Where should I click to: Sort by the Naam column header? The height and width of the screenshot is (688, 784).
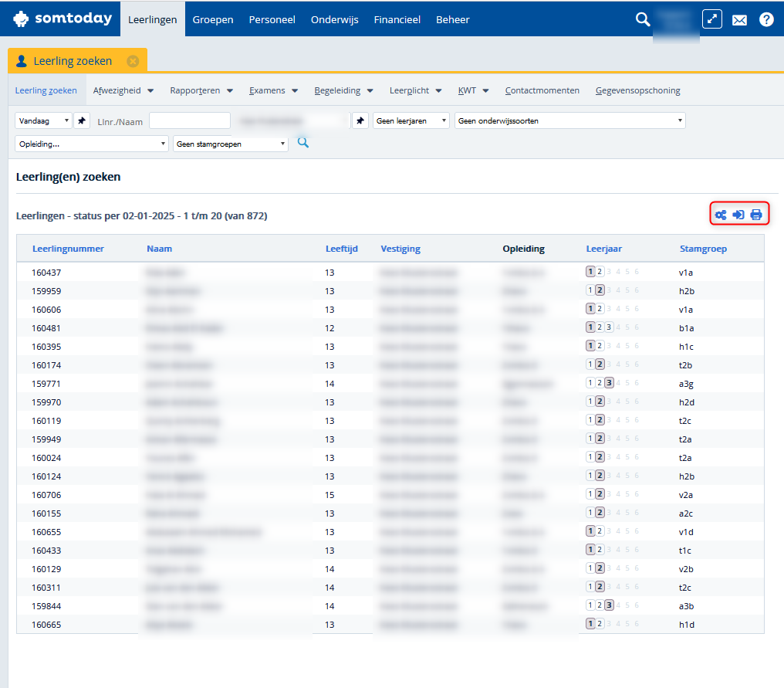[x=160, y=249]
